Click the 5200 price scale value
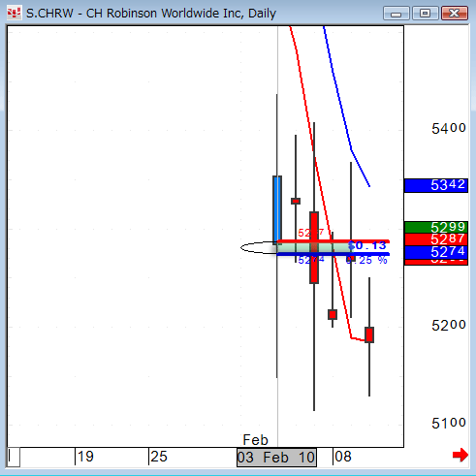This screenshot has height=476, width=476. [449, 325]
